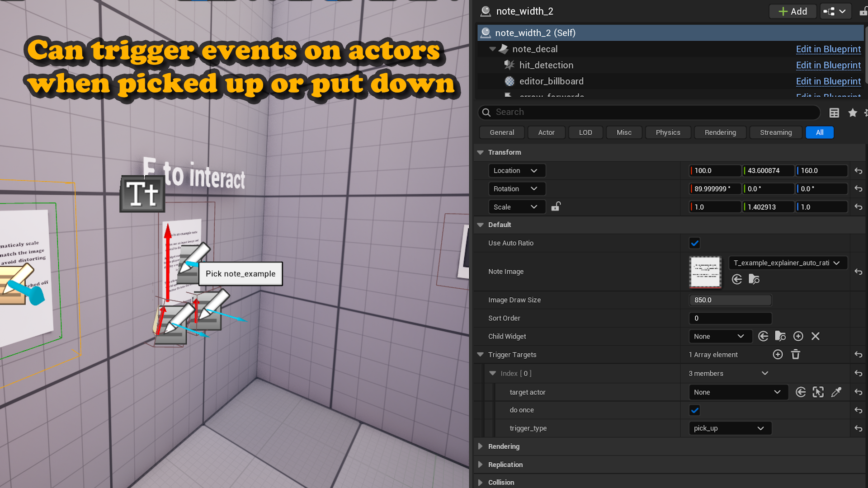The height and width of the screenshot is (488, 868).
Task: Pick target actor with eyedropper icon
Action: tap(836, 392)
